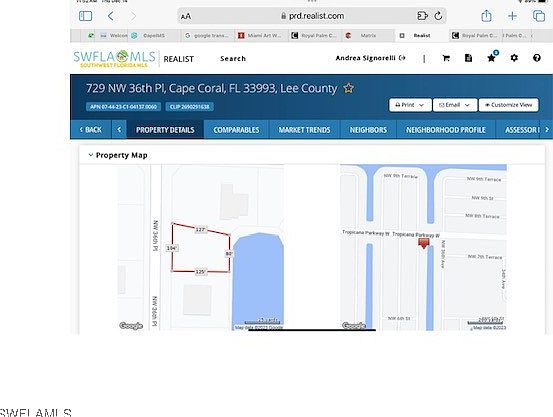Open the shopping cart icon
This screenshot has height=417, width=553.
pos(446,58)
